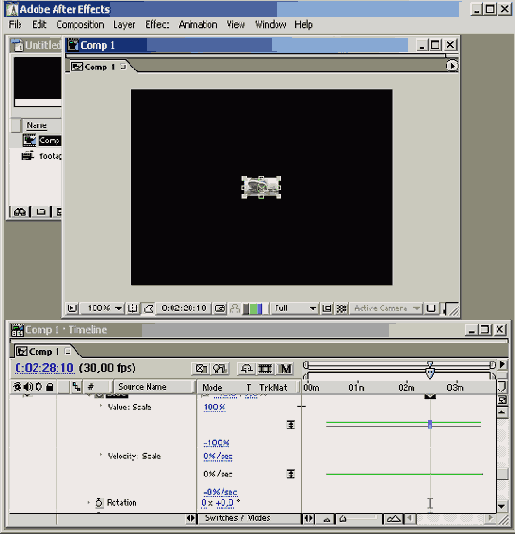
Task: Click the RGB channel color swatch
Action: (253, 309)
